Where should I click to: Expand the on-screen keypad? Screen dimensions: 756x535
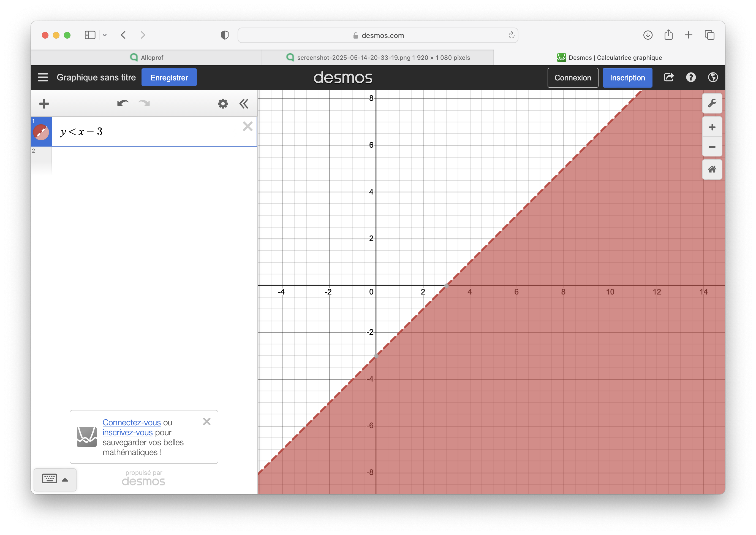55,479
